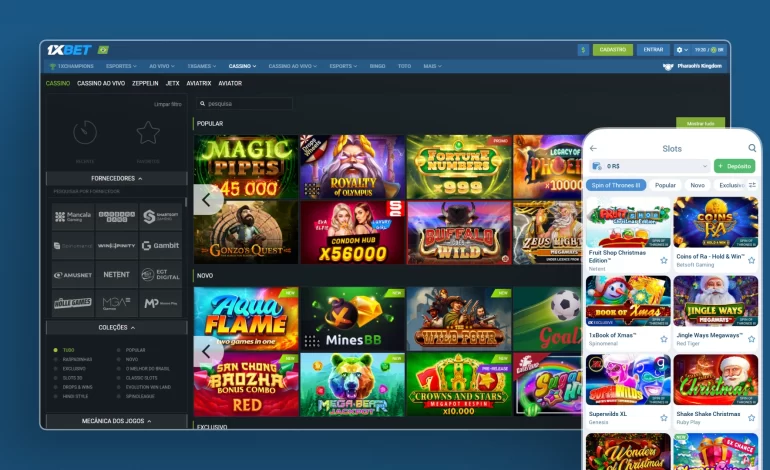The width and height of the screenshot is (770, 470).
Task: Tap the search icon in the mobile Slots screen
Action: (x=752, y=148)
